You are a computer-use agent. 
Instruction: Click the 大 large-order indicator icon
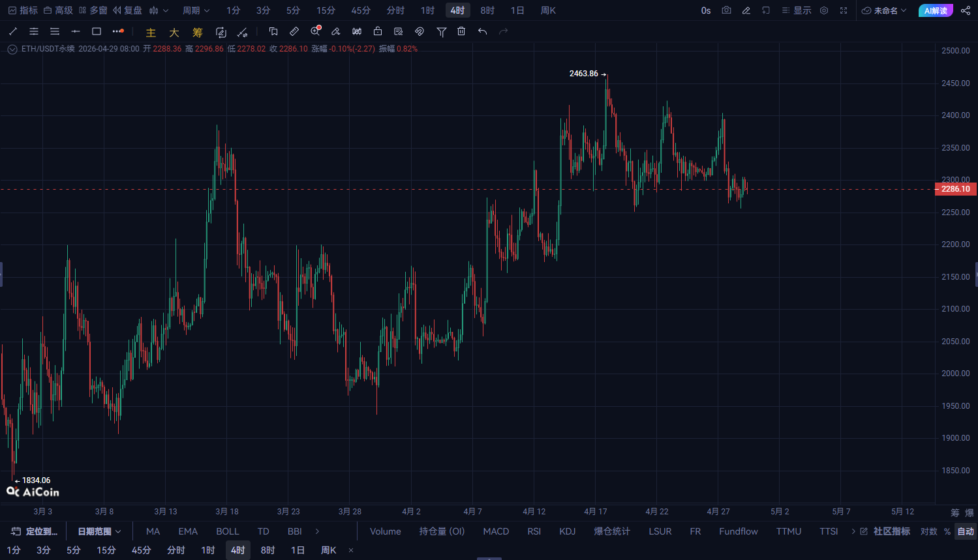pyautogui.click(x=174, y=32)
